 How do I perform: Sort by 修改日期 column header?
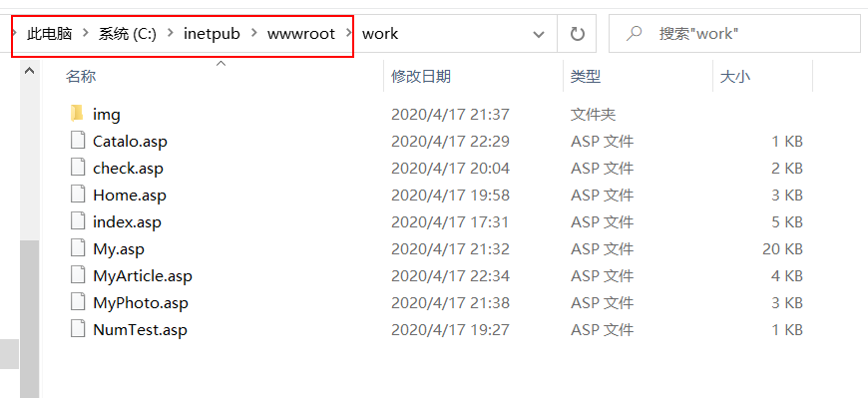pos(421,77)
